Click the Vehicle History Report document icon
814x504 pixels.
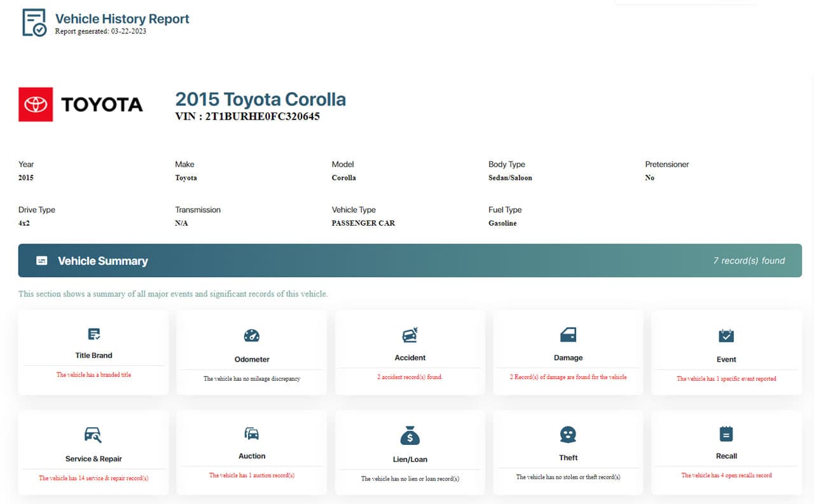click(34, 22)
